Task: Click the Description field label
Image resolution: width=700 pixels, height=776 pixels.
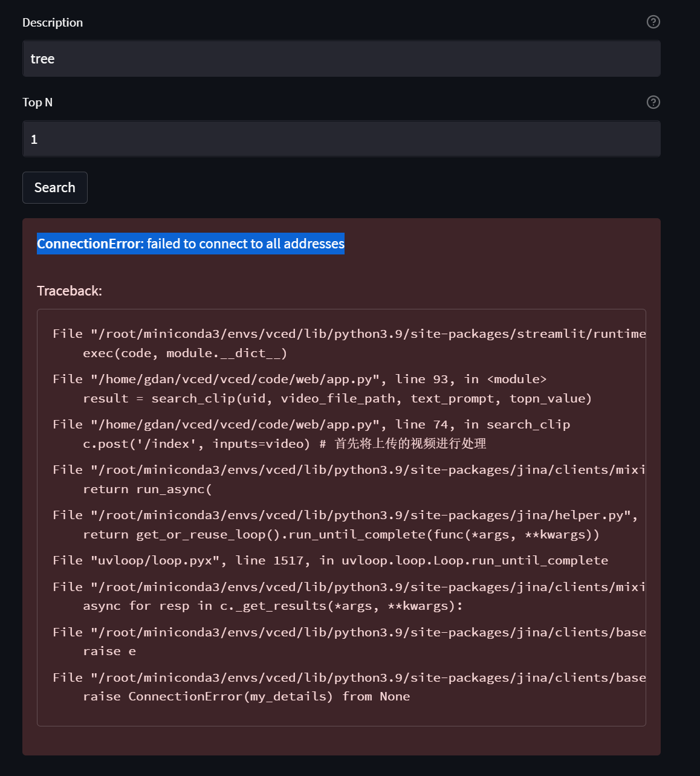Action: tap(53, 22)
